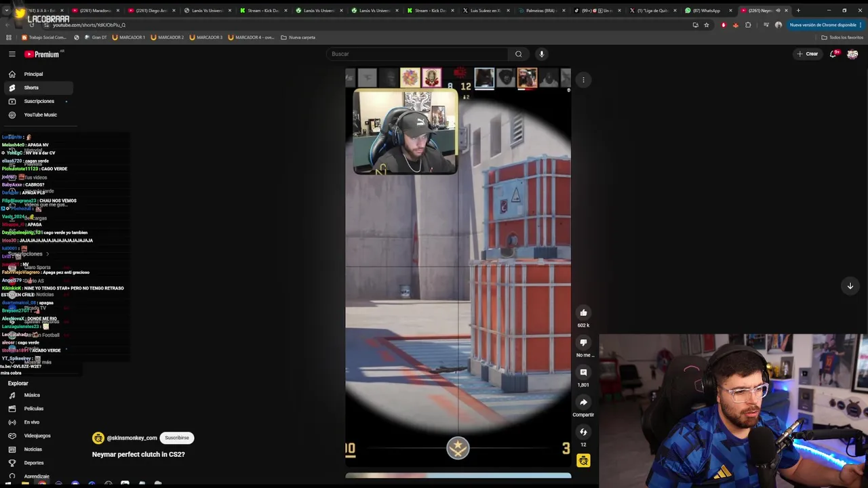Share the Short via Compartir icon
The width and height of the screenshot is (868, 488).
[583, 402]
